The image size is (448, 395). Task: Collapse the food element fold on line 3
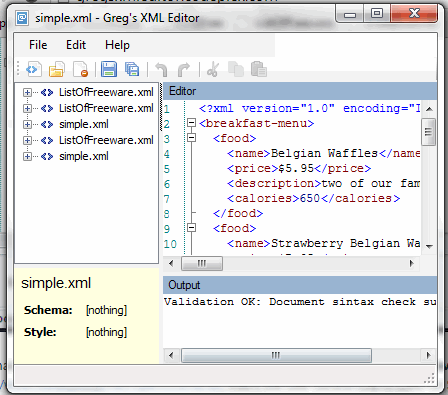(191, 138)
